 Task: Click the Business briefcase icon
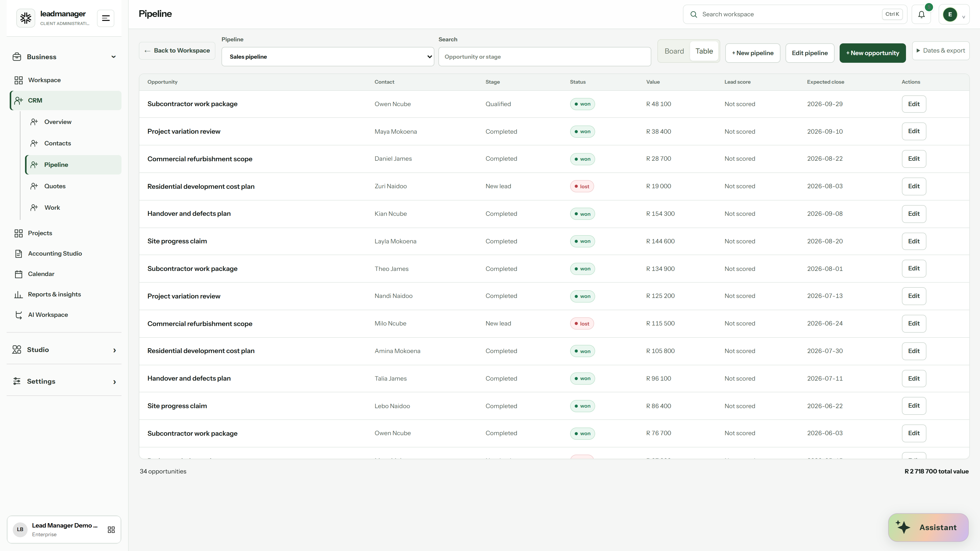pyautogui.click(x=17, y=57)
